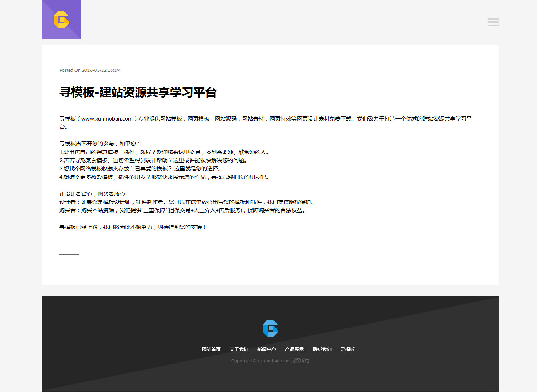Click list item 4 starting with 想结交更多热爱模板
The height and width of the screenshot is (392, 537).
click(x=164, y=177)
